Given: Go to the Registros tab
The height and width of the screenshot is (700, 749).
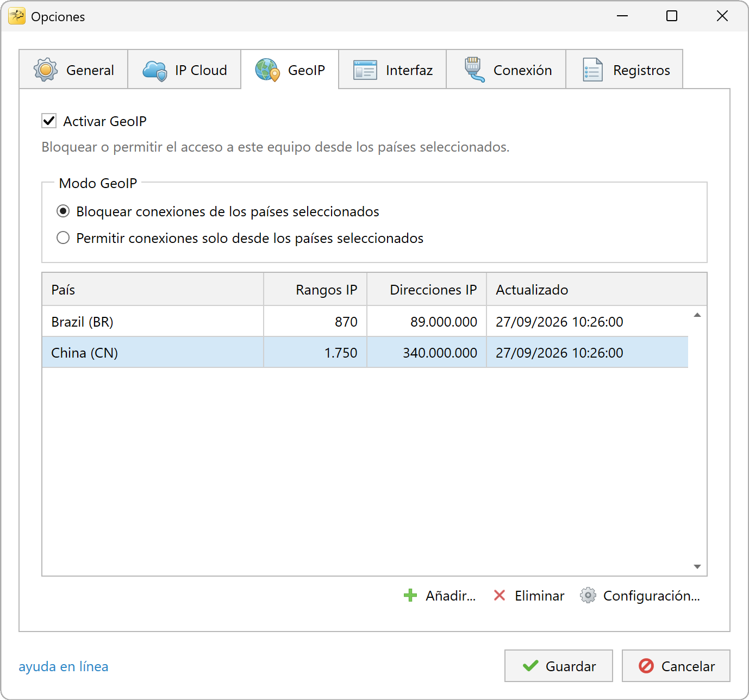Looking at the screenshot, I should [x=625, y=70].
